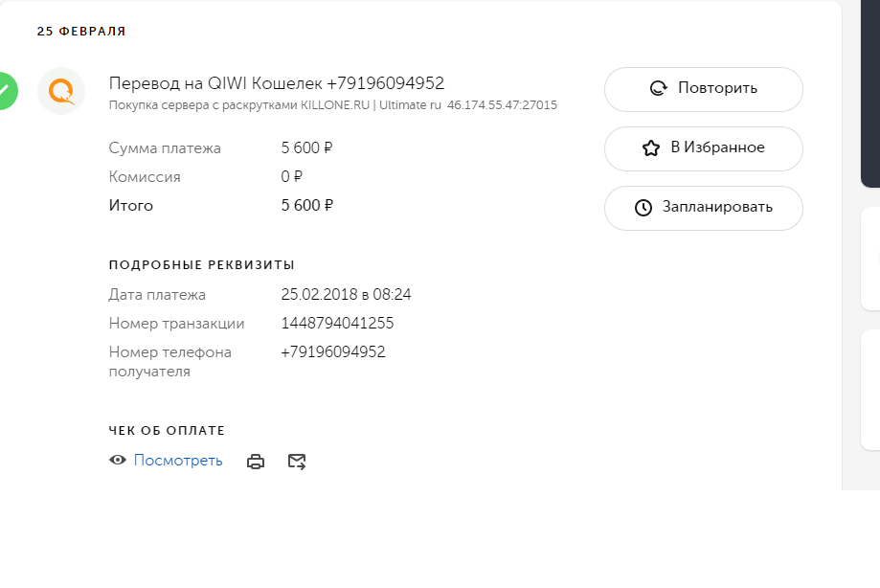Click the Дата платежа label
This screenshot has width=880, height=588.
click(x=157, y=295)
